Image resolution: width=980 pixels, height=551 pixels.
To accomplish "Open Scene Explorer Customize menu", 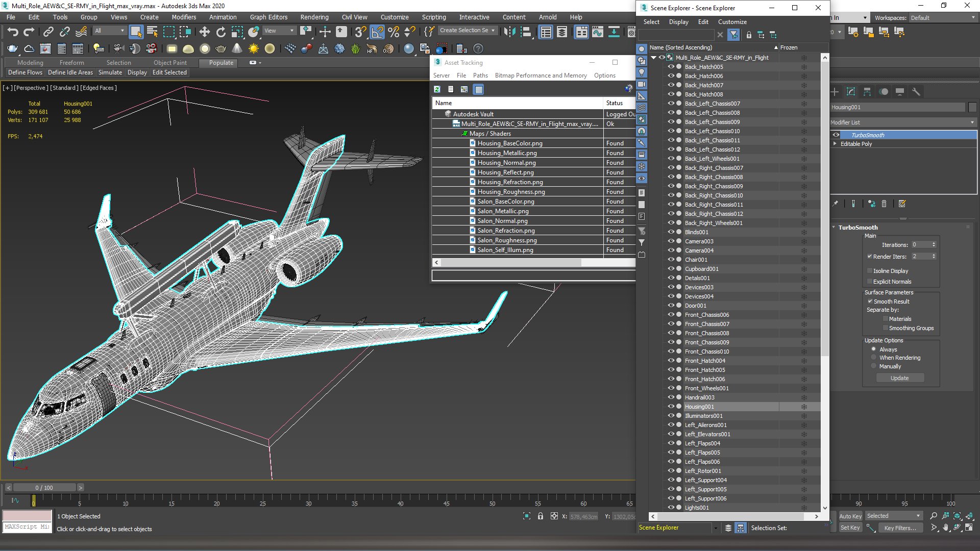I will 732,22.
